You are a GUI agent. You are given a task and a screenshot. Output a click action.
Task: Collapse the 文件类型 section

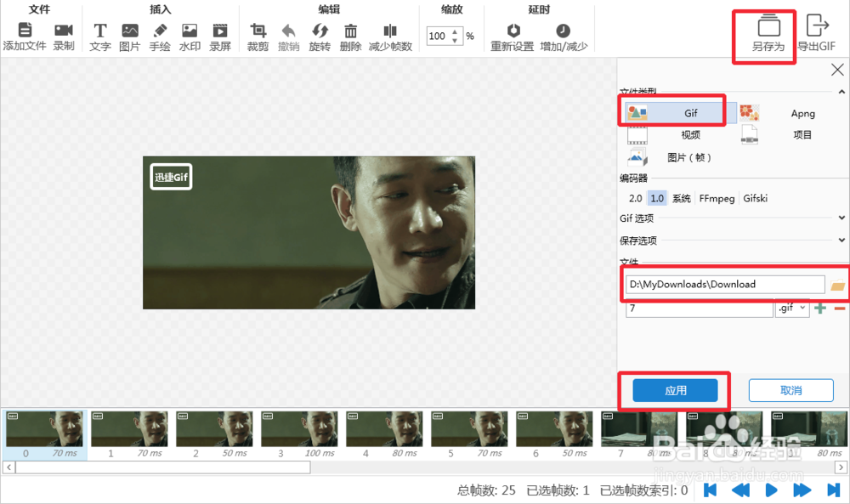click(x=841, y=92)
